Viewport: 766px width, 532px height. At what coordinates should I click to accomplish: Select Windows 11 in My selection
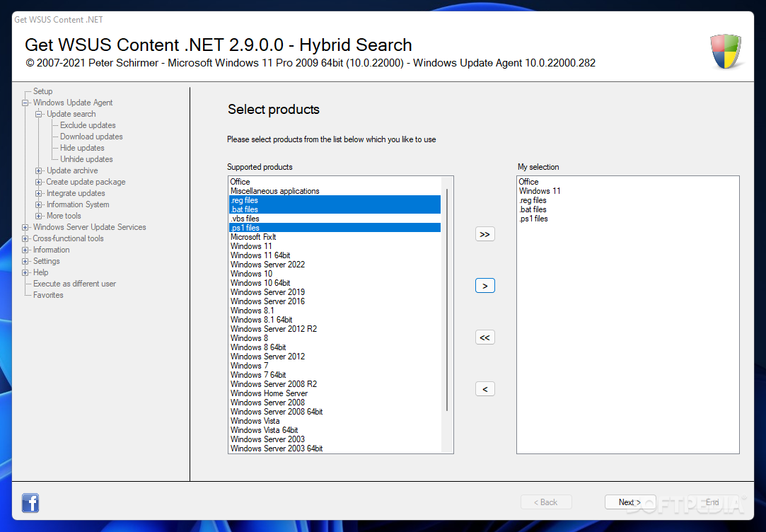point(628,191)
